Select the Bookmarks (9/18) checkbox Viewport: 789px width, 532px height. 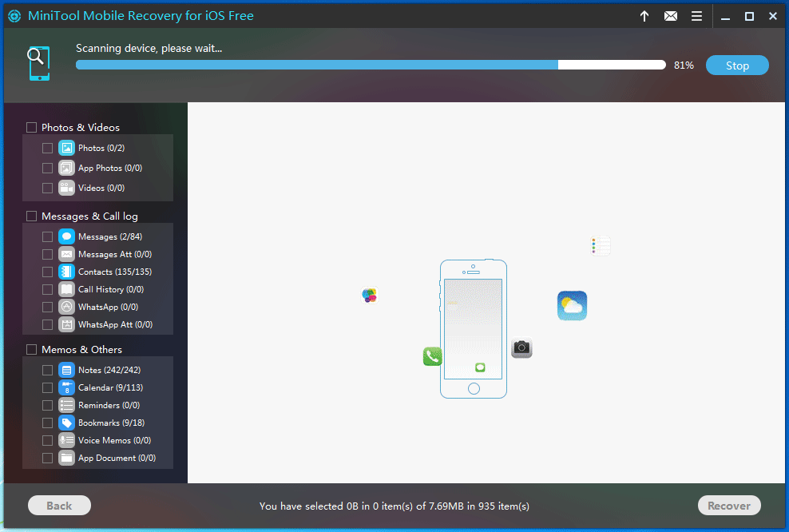point(47,423)
